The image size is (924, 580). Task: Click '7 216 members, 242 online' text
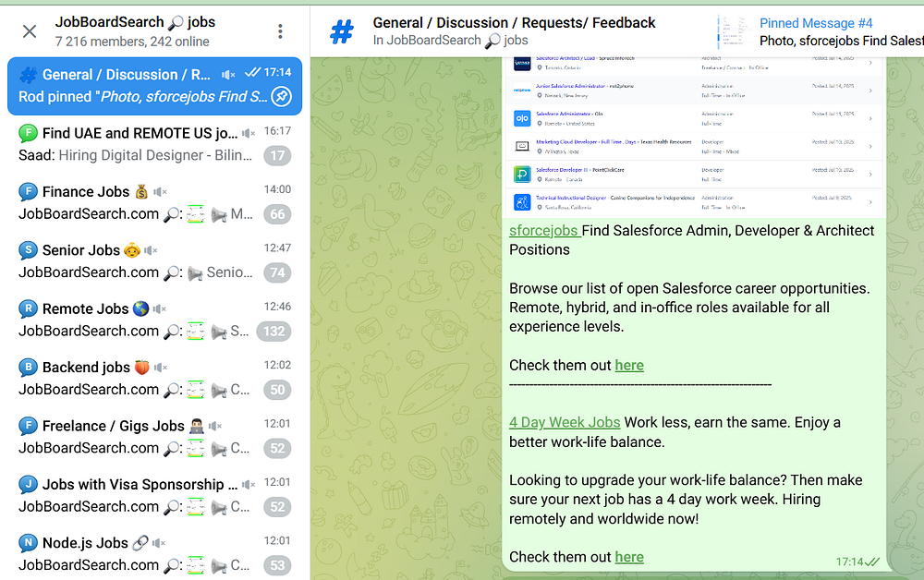(x=132, y=42)
